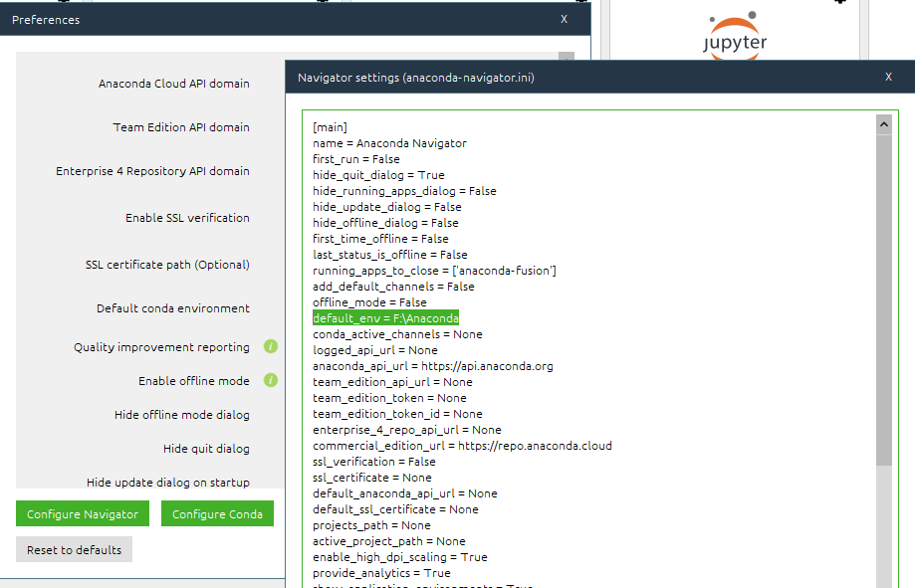Click the active_project_path = None line
The width and height of the screenshot is (915, 588).
tap(389, 541)
